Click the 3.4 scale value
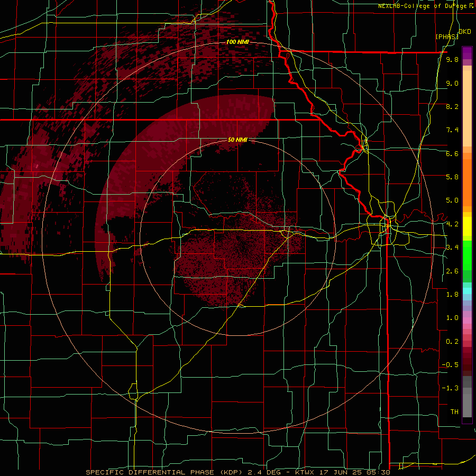 [x=452, y=248]
